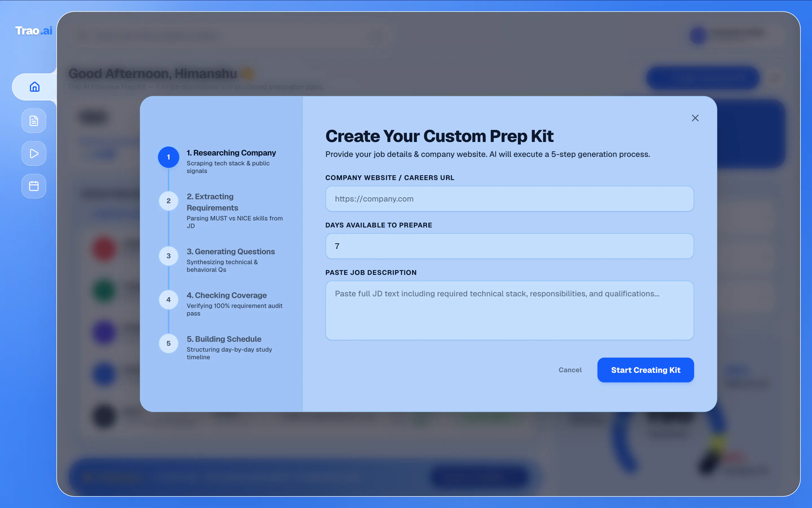Image resolution: width=812 pixels, height=508 pixels.
Task: Select step 2 circle Extracting Requirements
Action: click(168, 201)
